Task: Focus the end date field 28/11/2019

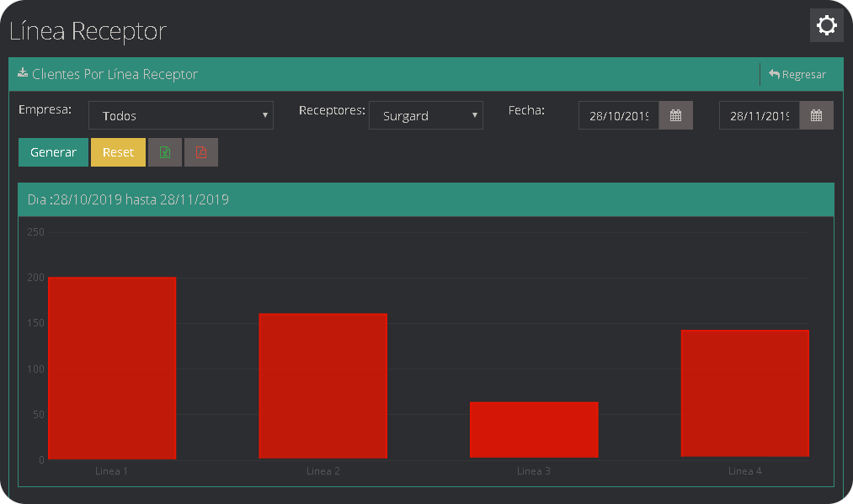Action: point(760,116)
